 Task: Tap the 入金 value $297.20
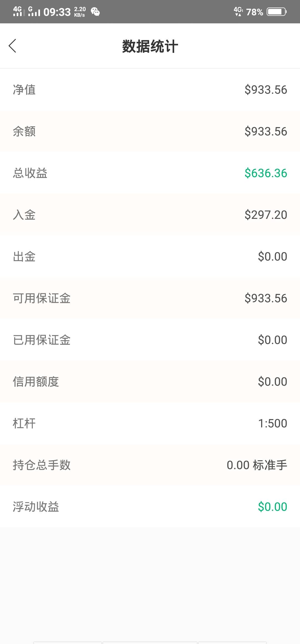266,215
